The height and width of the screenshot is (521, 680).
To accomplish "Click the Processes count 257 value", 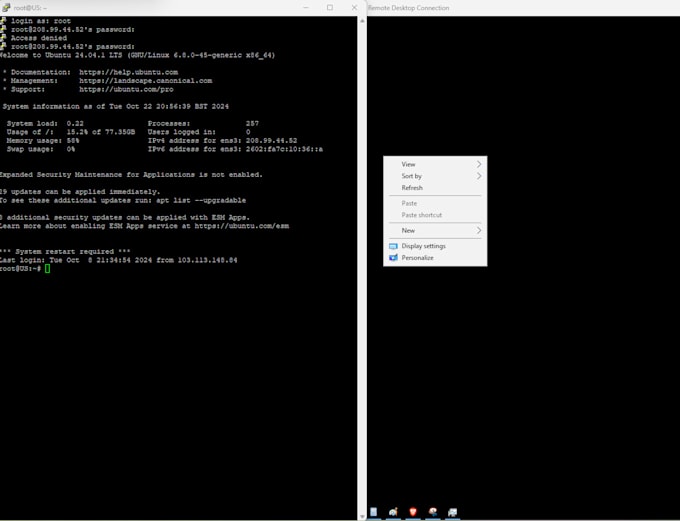I will pyautogui.click(x=252, y=124).
